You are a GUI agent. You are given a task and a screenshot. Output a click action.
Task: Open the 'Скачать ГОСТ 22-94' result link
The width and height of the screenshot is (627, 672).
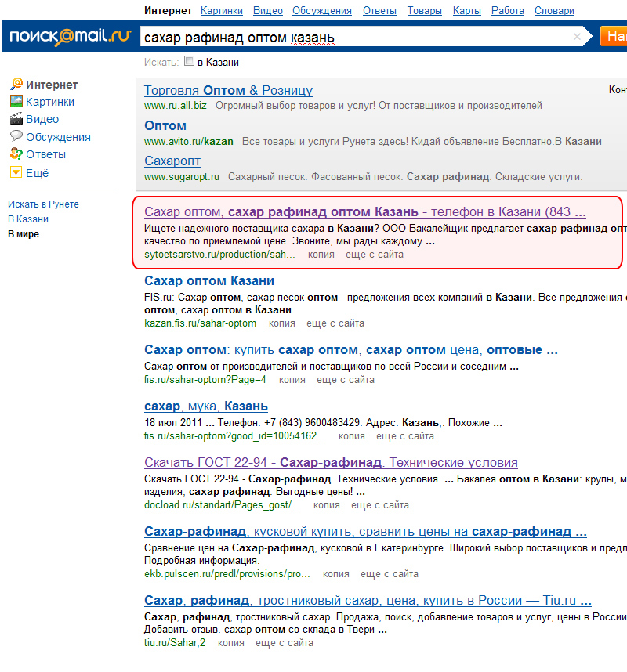[x=331, y=463]
